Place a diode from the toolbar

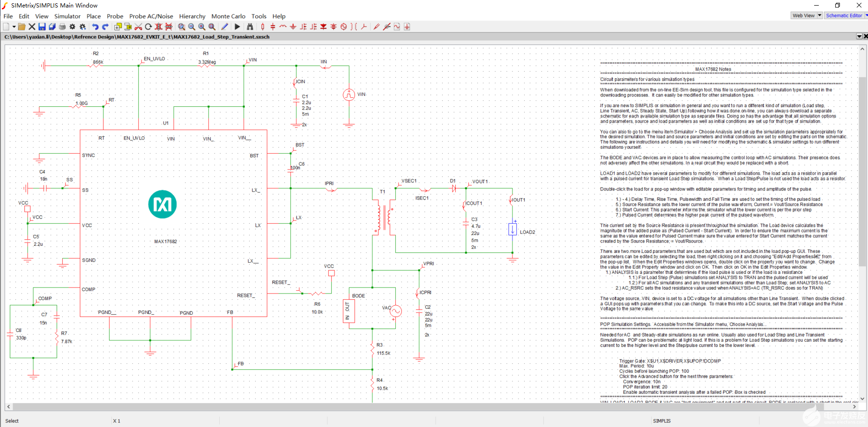pyautogui.click(x=323, y=27)
